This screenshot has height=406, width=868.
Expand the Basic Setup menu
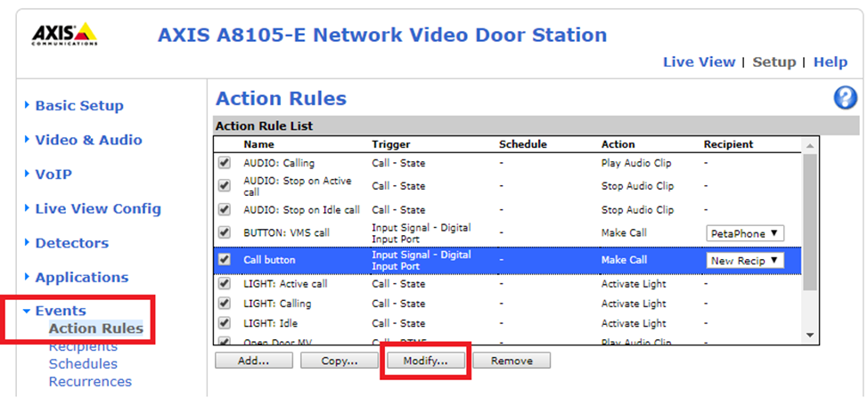pyautogui.click(x=78, y=106)
